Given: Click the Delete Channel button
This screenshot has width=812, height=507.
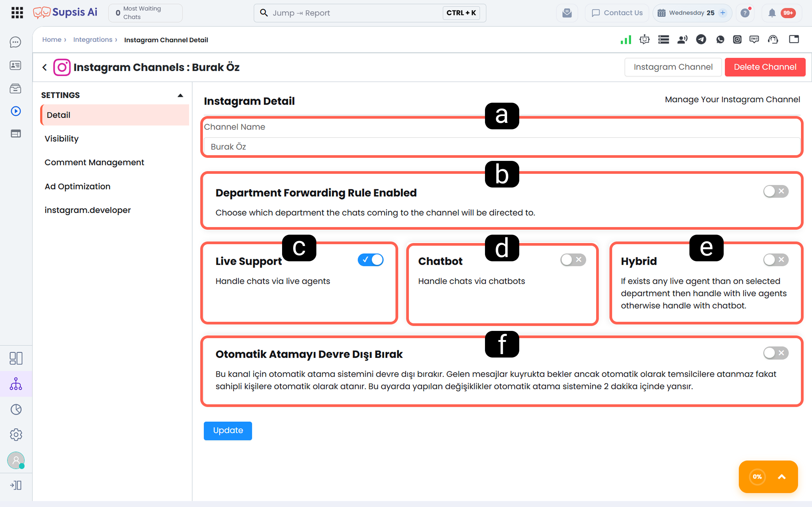Looking at the screenshot, I should 765,67.
